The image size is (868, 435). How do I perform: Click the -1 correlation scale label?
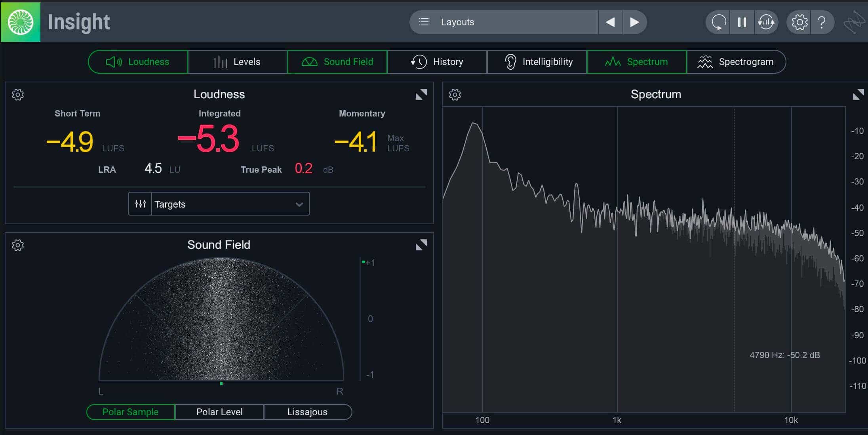pos(370,374)
